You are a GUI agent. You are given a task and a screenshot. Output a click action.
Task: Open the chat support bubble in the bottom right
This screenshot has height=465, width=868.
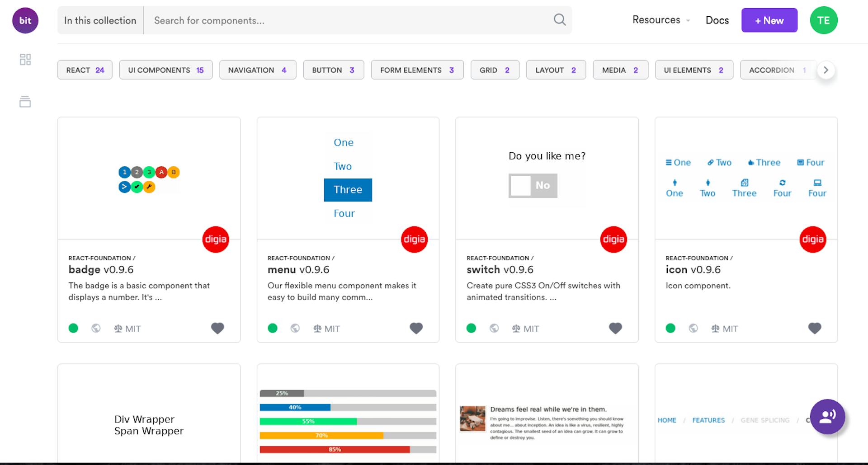tap(827, 417)
